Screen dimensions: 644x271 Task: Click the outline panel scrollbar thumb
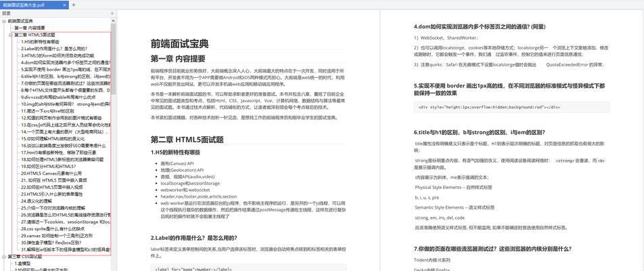[x=114, y=59]
